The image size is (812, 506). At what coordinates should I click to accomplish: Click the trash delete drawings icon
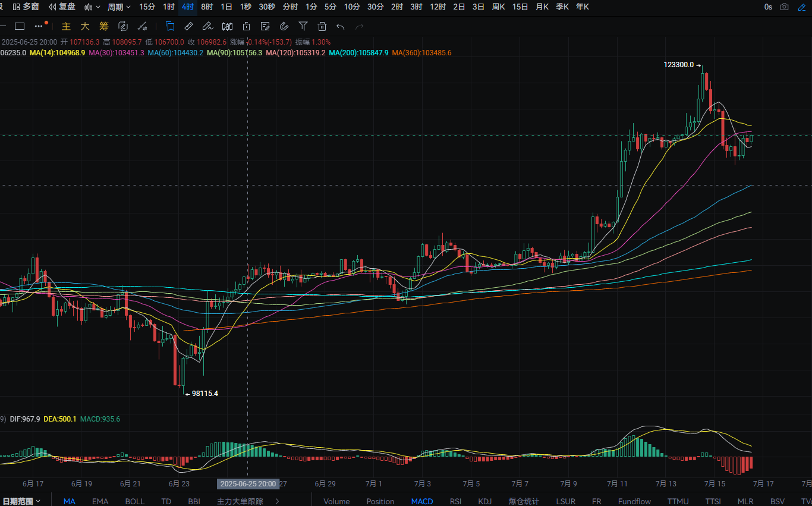click(x=322, y=26)
